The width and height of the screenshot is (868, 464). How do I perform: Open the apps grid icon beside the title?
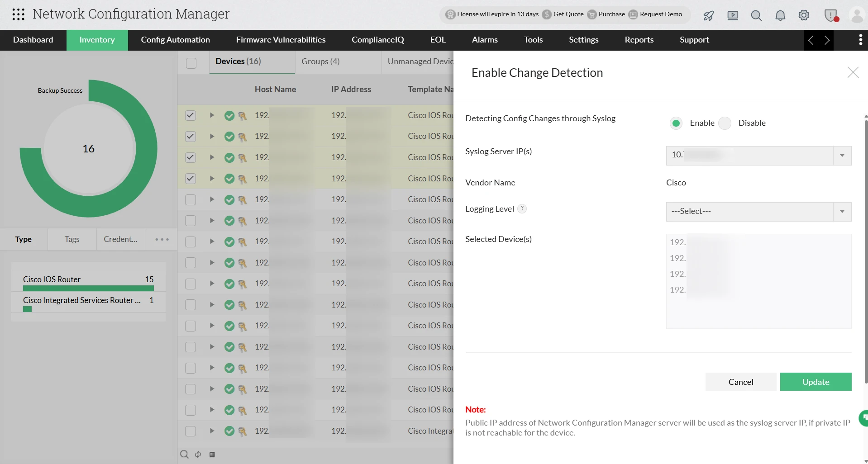[18, 14]
